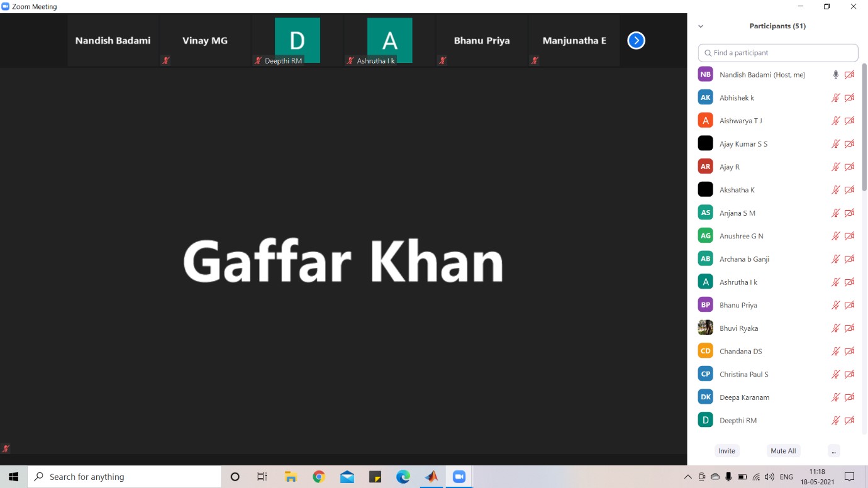Click the Mute All button
This screenshot has height=488, width=868.
click(783, 451)
